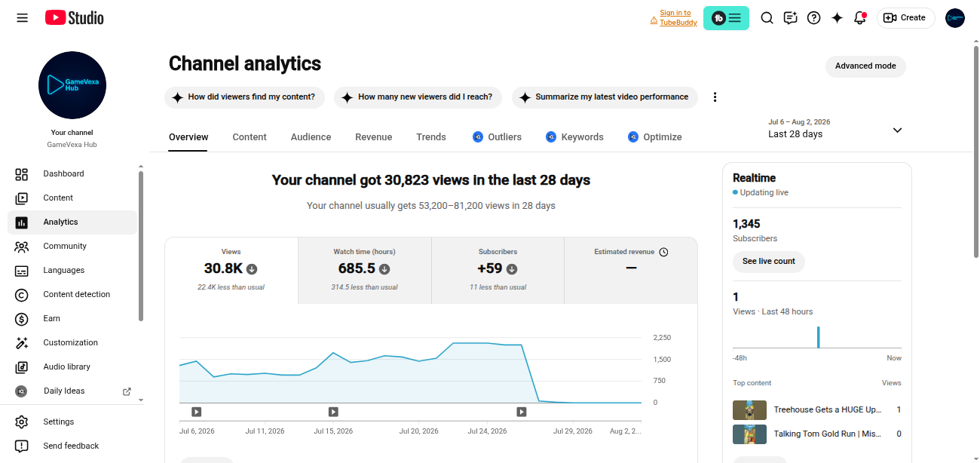Click 'How many new viewers did I reach?' chip
The height and width of the screenshot is (463, 980).
click(x=418, y=97)
